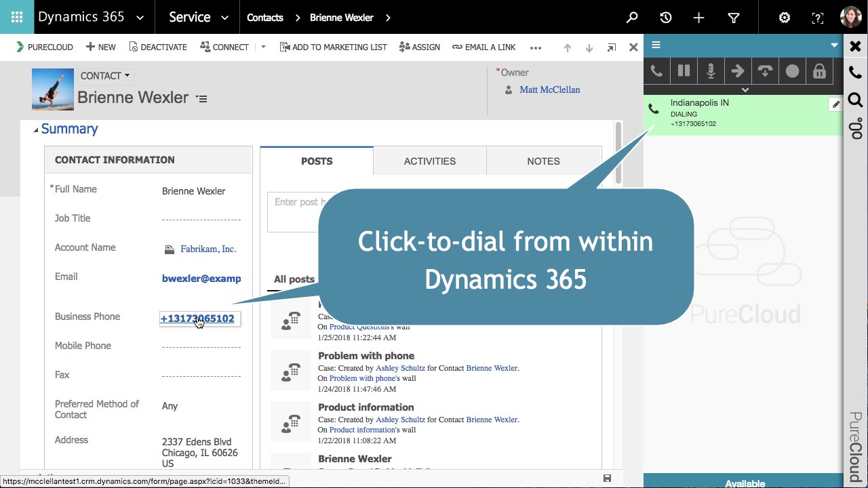This screenshot has width=868, height=488.
Task: Go to Contacts in the breadcrumb
Action: click(x=264, y=18)
